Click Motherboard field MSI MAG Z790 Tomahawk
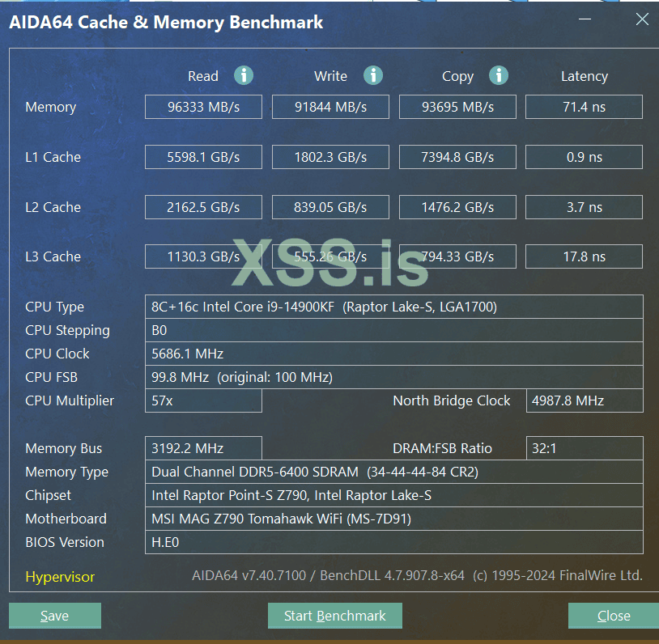 [393, 519]
